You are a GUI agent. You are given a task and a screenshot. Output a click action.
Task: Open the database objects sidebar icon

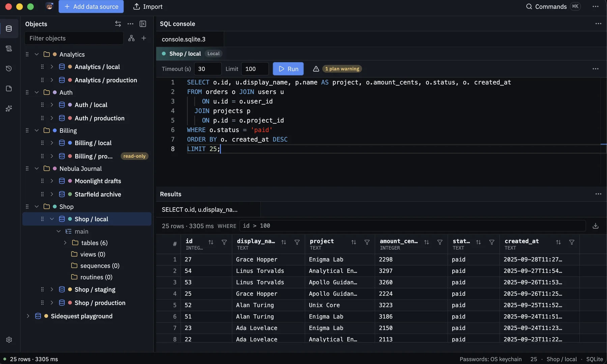9,29
